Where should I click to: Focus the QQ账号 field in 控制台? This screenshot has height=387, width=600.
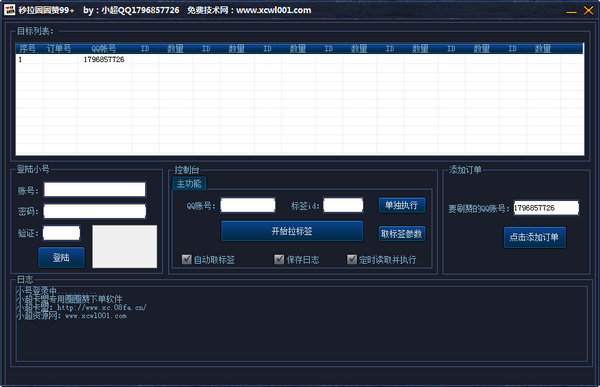(248, 205)
